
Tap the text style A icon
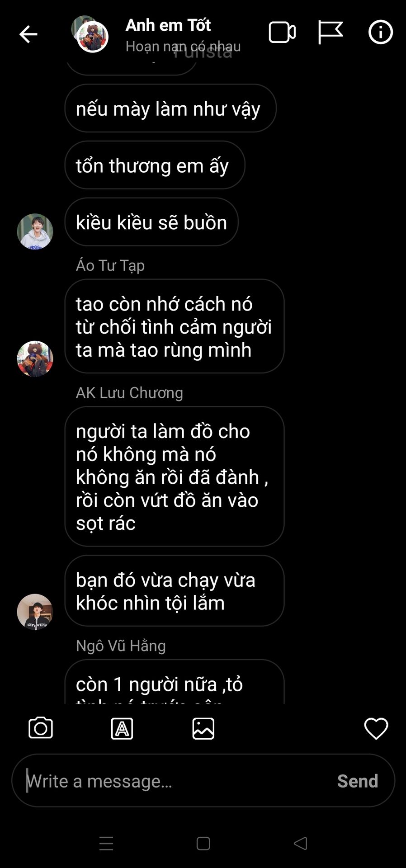pos(122,728)
